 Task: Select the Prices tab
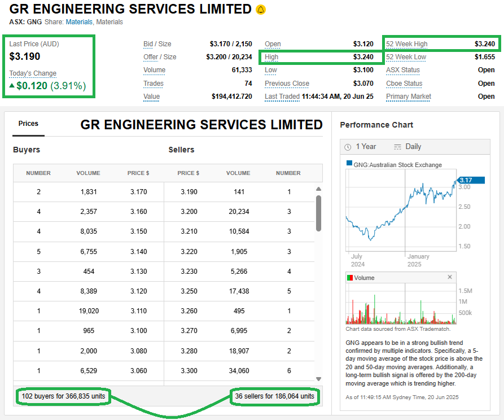tap(28, 124)
